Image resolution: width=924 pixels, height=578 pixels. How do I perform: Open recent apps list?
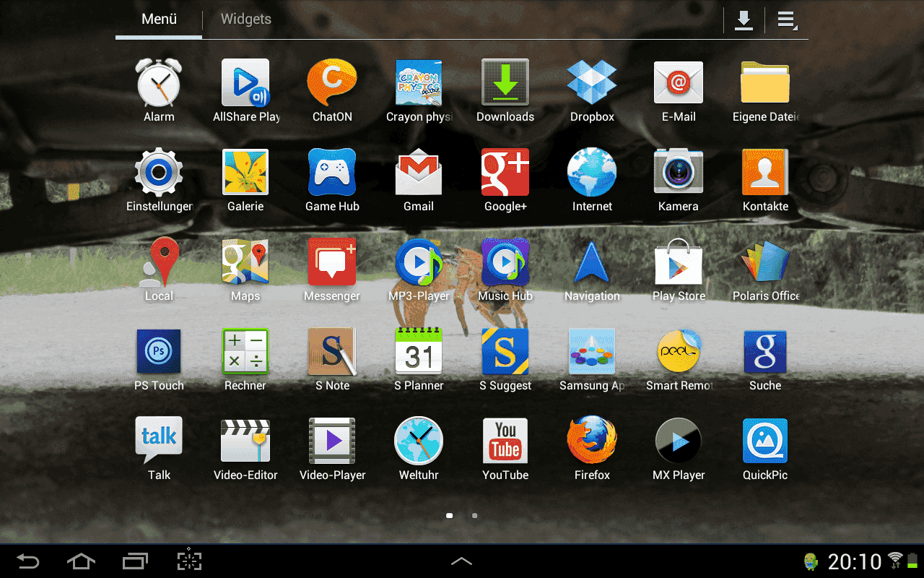(x=135, y=561)
